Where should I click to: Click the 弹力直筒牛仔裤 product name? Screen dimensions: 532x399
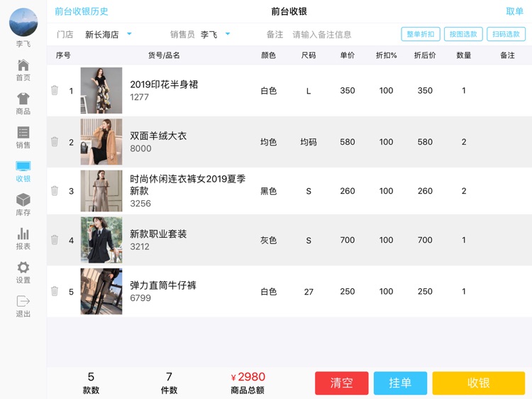163,285
